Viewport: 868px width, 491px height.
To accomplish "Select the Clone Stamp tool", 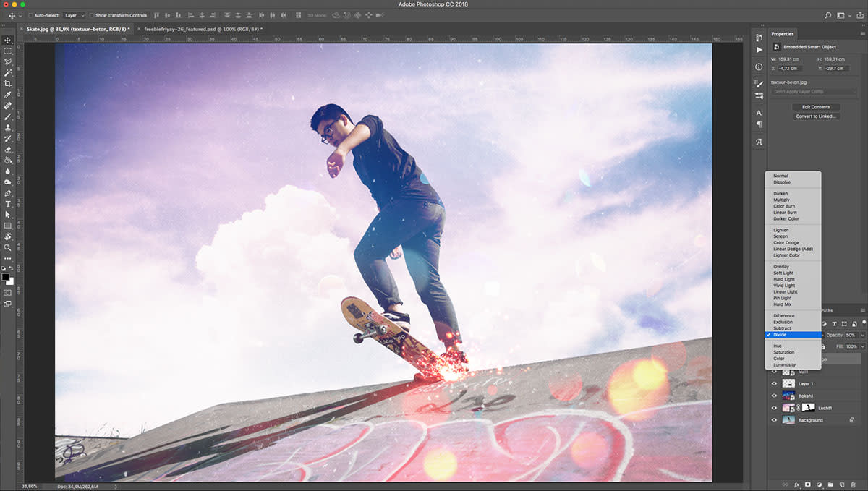I will pyautogui.click(x=8, y=127).
